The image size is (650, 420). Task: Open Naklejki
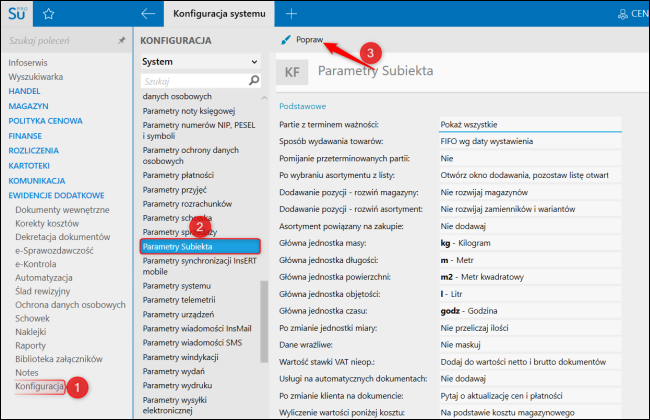(x=31, y=332)
